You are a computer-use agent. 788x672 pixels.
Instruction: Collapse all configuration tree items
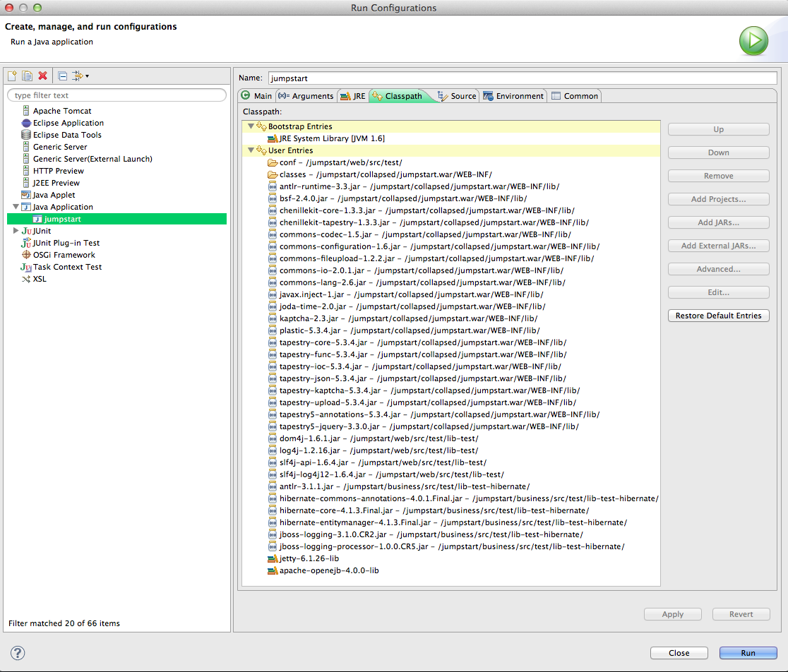pos(62,76)
